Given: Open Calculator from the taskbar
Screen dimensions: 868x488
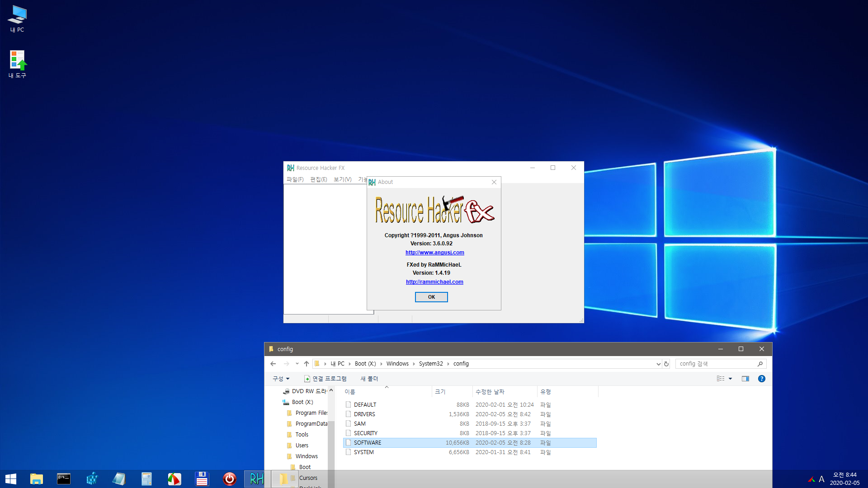Looking at the screenshot, I should 146,479.
